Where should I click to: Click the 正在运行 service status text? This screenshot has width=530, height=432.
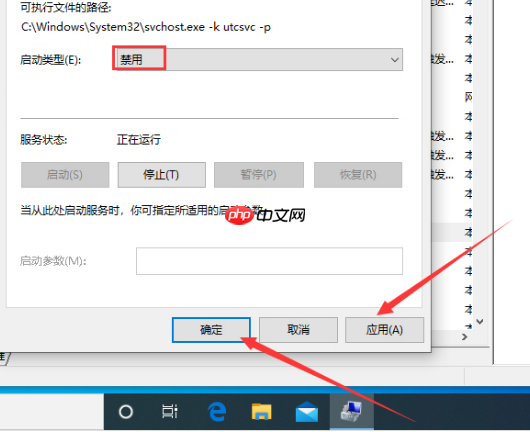(x=139, y=140)
